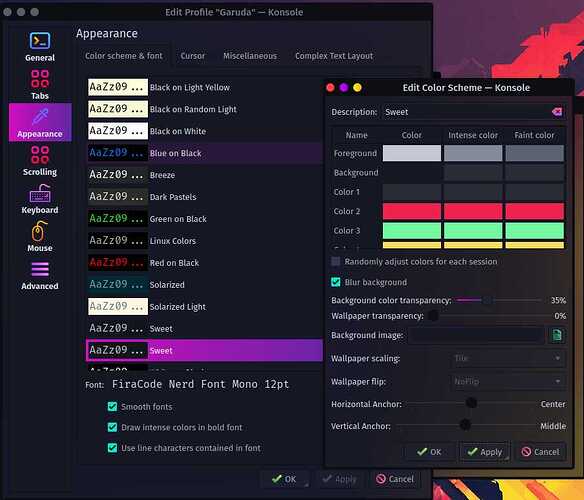The width and height of the screenshot is (584, 500).
Task: Pick the Background intense color swatch
Action: coord(473,173)
